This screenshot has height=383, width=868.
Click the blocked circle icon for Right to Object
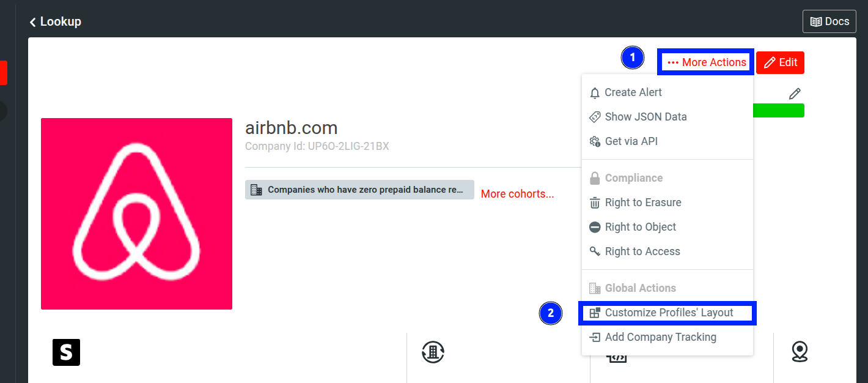click(594, 226)
